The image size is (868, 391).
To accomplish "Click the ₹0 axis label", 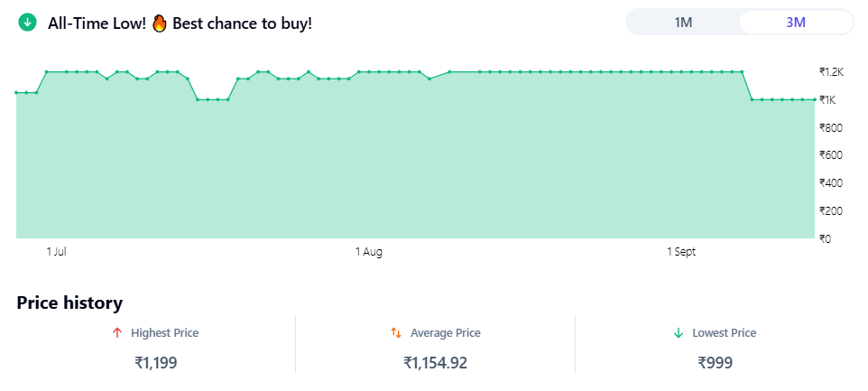I will point(825,239).
